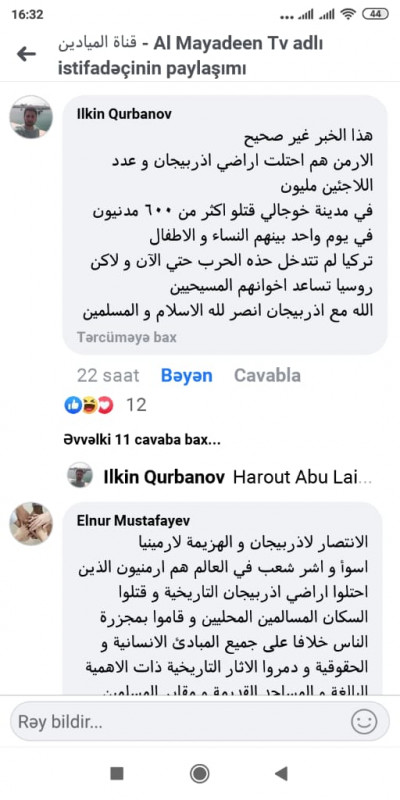The width and height of the screenshot is (400, 800).
Task: Show translation via Tərcüməyə bax
Action: (127, 337)
